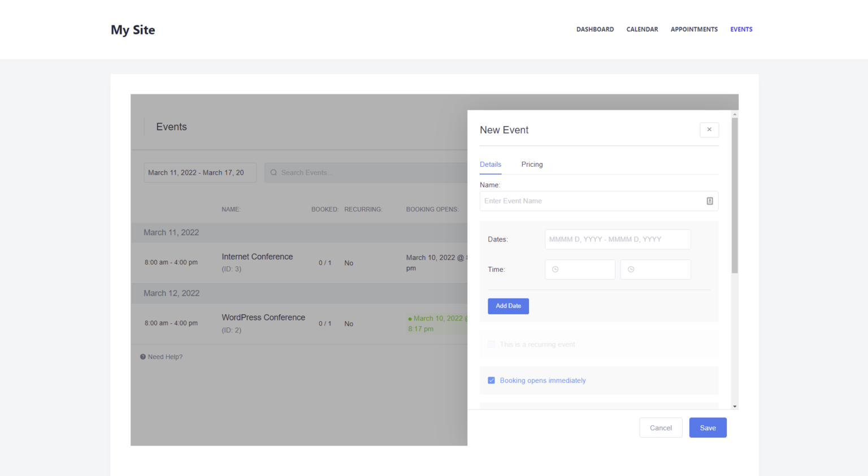Click the Add Date button
The image size is (868, 476).
pyautogui.click(x=508, y=306)
